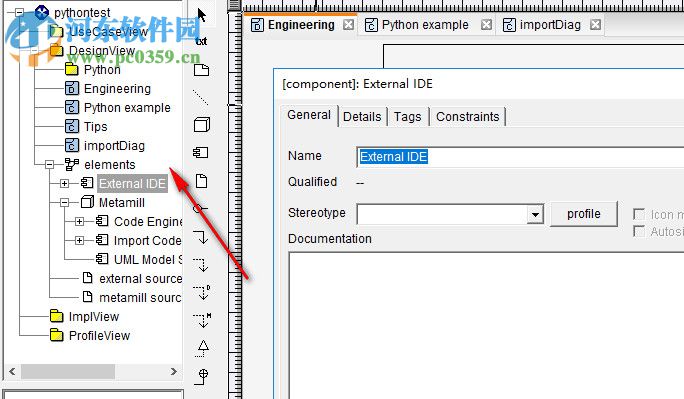Click the external source artifact icon
This screenshot has width=684, height=399.
click(x=88, y=278)
